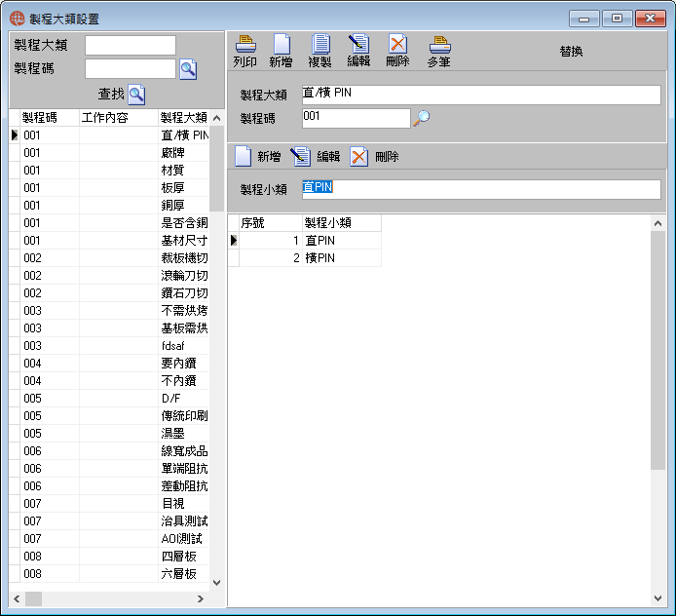Click the 製程碼 column header in left grid

coord(50,117)
